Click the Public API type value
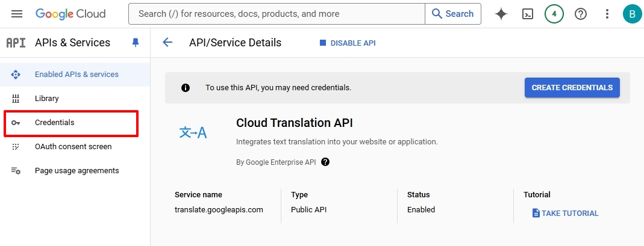The width and height of the screenshot is (644, 246). click(309, 209)
